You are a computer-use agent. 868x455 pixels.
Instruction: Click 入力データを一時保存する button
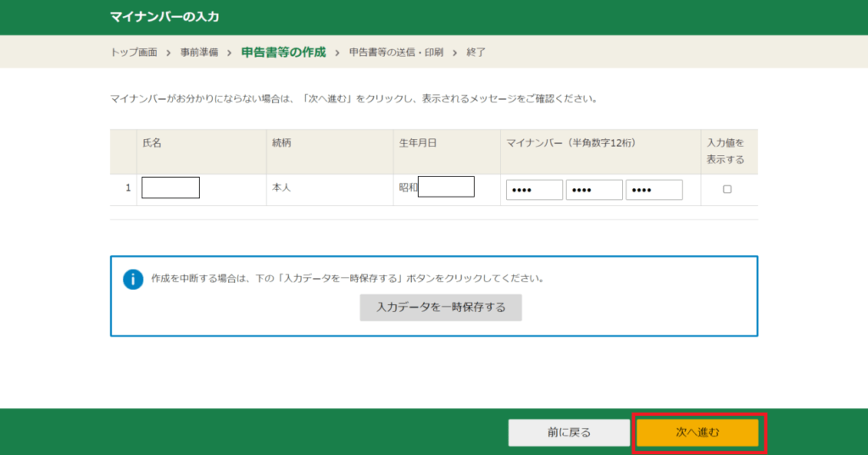click(441, 308)
